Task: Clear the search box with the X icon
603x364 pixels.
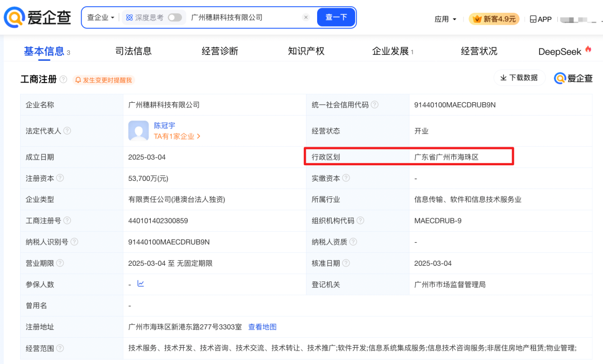Action: pyautogui.click(x=305, y=17)
